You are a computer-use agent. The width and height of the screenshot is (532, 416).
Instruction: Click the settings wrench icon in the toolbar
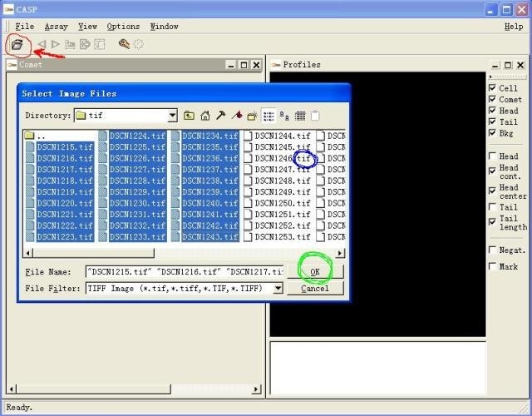click(124, 44)
